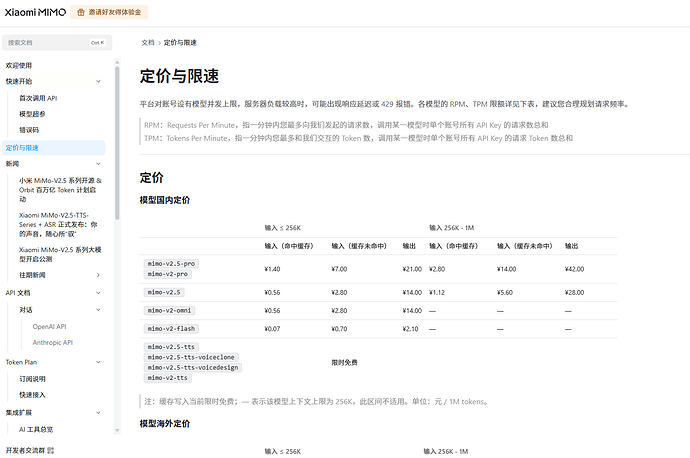The image size is (690, 458).
Task: Expand the 往期新闻 chevron
Action: pyautogui.click(x=98, y=275)
